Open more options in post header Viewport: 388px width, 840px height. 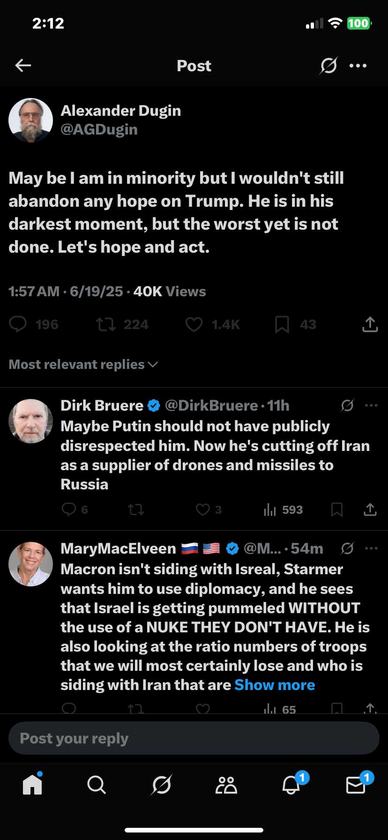point(358,66)
